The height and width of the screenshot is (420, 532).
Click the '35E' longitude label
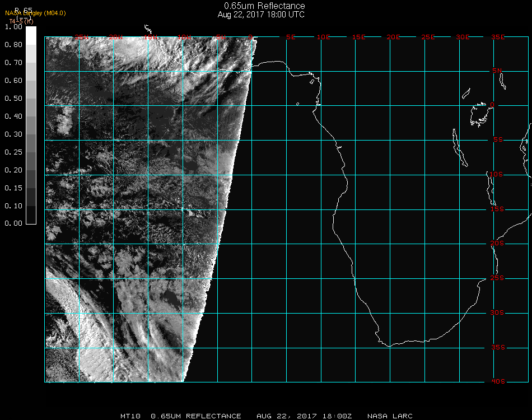coord(498,37)
